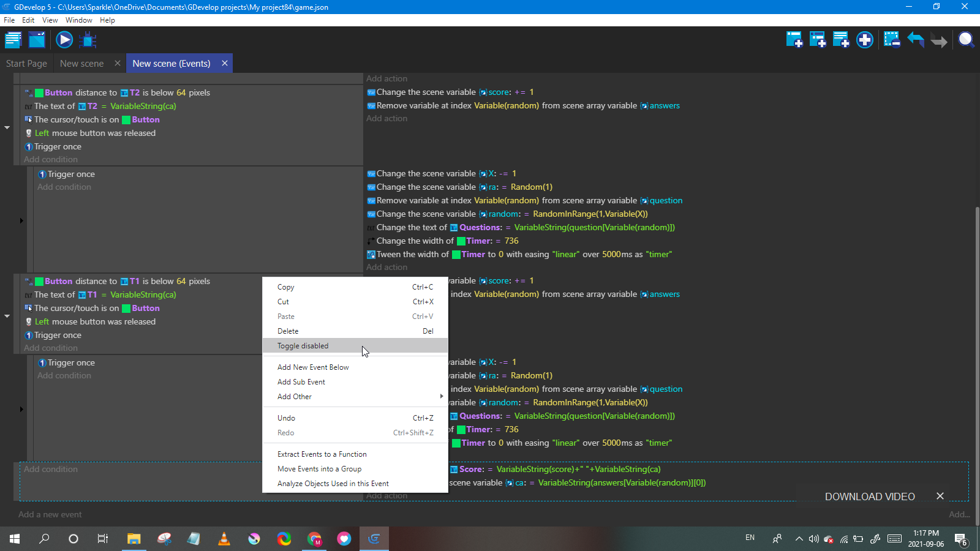Select the 'Left mouse button was released' condition under T2
This screenshot has width=980, height=551.
(x=89, y=133)
